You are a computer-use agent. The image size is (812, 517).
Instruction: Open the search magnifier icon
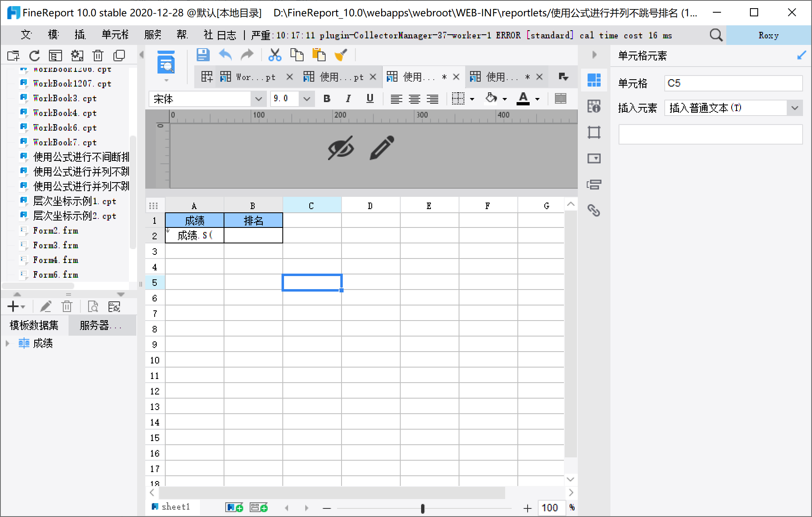[716, 35]
